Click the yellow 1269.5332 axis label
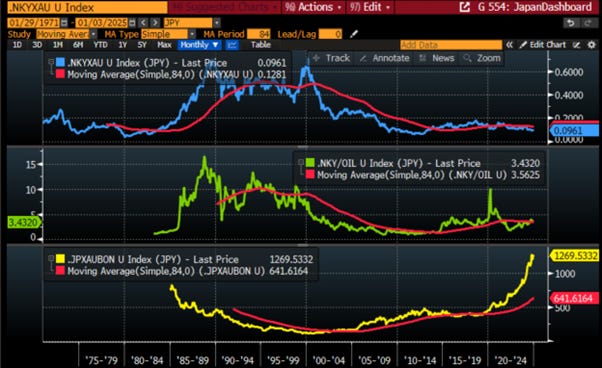The width and height of the screenshot is (602, 368). (x=575, y=256)
